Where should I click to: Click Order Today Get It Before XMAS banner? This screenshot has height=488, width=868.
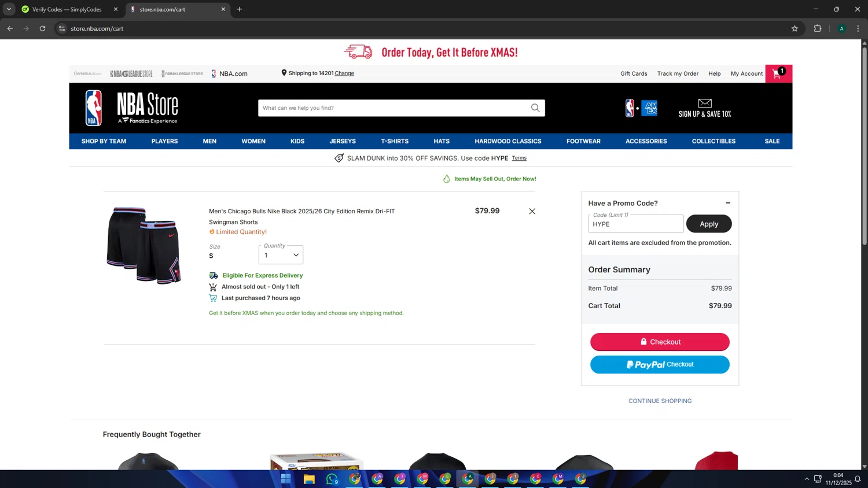[x=431, y=52]
